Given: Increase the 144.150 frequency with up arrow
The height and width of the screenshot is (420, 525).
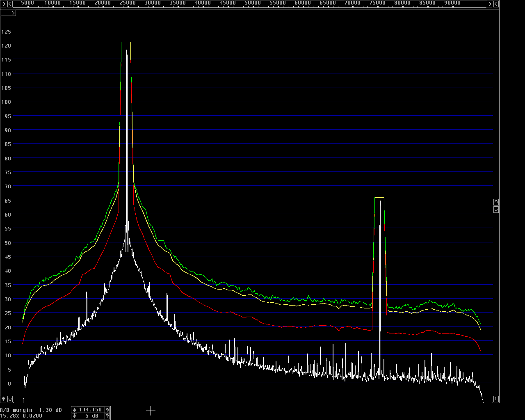Looking at the screenshot, I should point(107,409).
